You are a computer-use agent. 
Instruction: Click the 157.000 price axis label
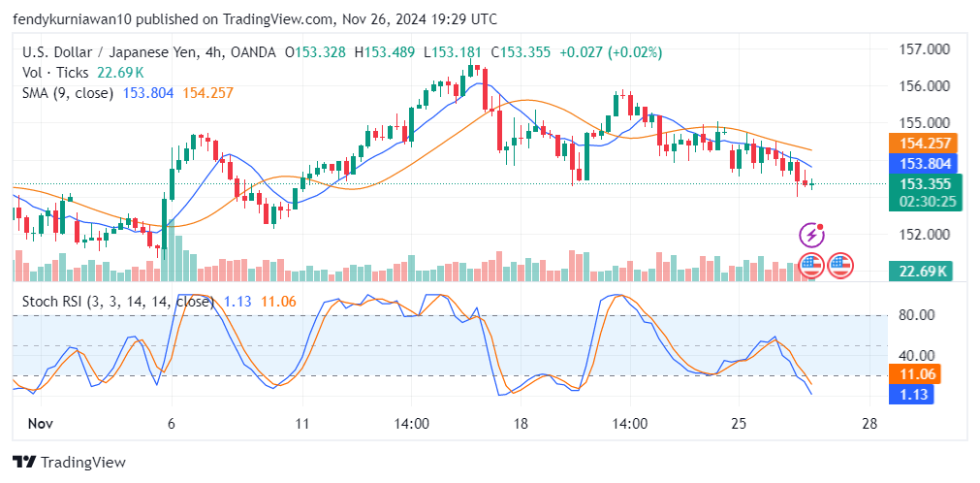coord(924,48)
